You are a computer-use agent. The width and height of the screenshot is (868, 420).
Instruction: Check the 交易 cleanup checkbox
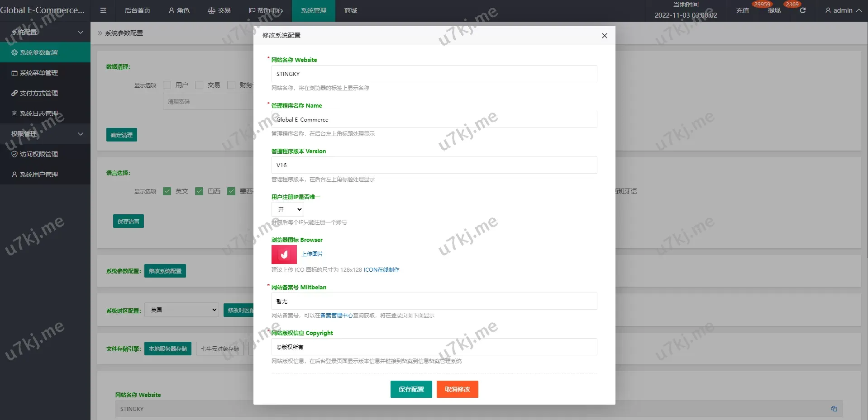199,85
